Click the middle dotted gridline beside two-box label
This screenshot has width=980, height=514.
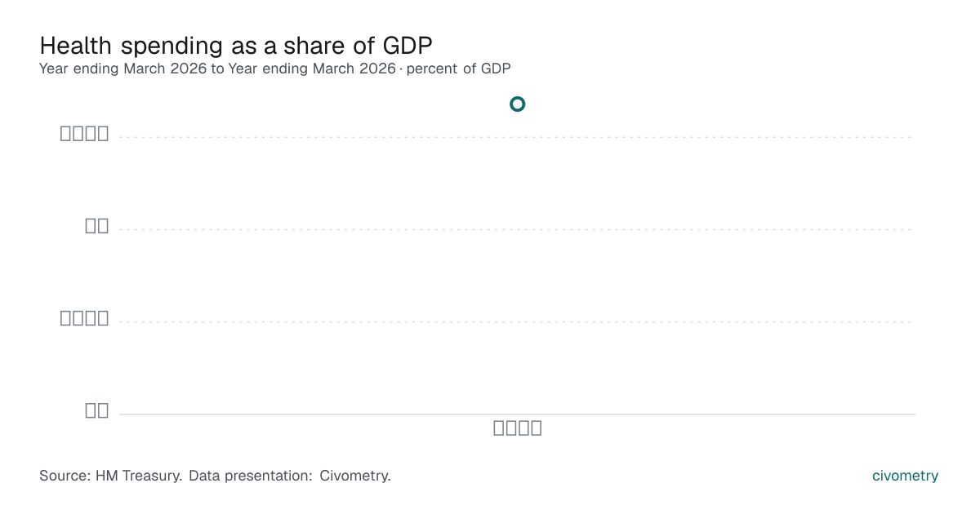click(x=517, y=229)
